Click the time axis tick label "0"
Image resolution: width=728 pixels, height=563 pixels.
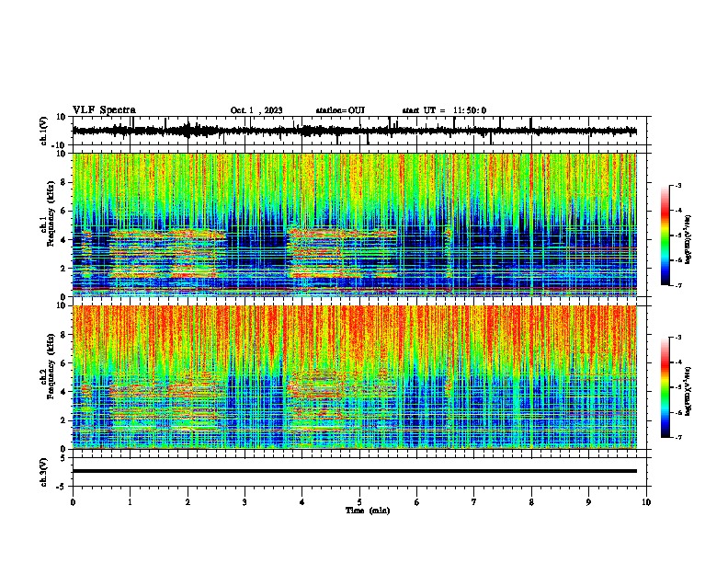[x=73, y=502]
